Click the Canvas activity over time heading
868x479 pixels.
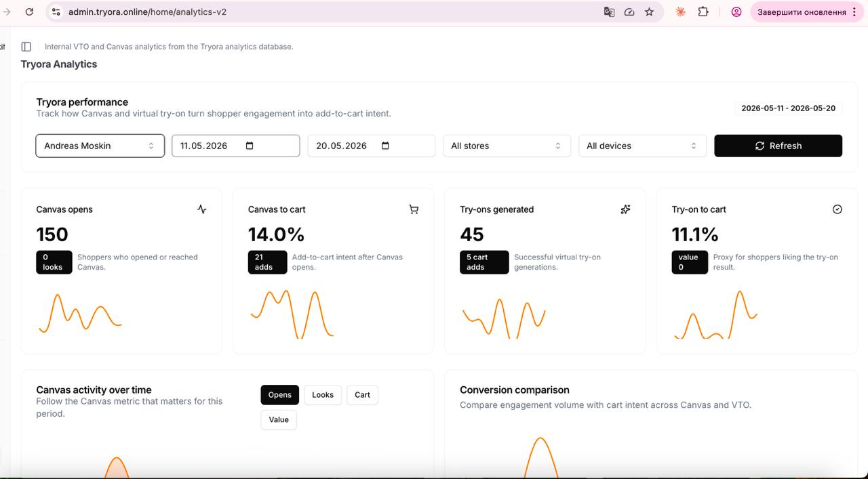click(94, 390)
